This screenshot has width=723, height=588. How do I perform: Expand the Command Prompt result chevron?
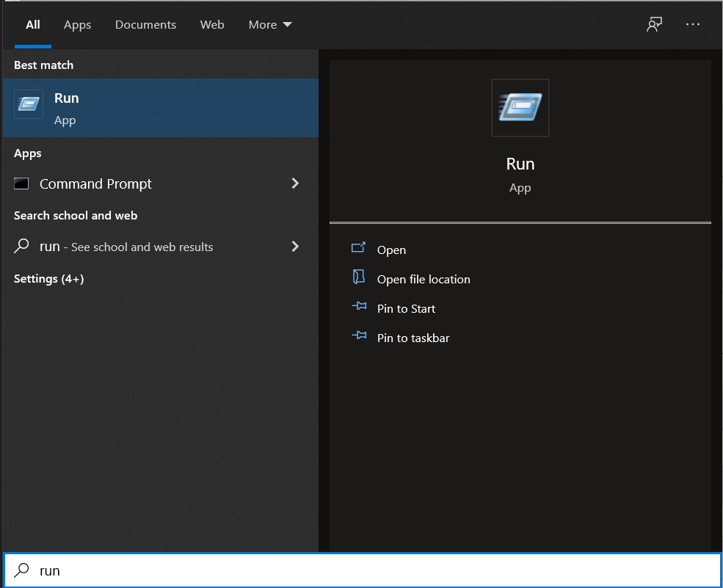295,184
